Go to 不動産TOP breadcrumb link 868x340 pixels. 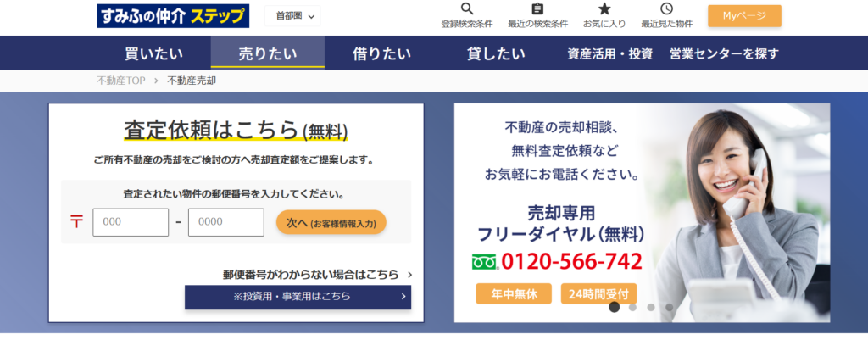(x=120, y=81)
